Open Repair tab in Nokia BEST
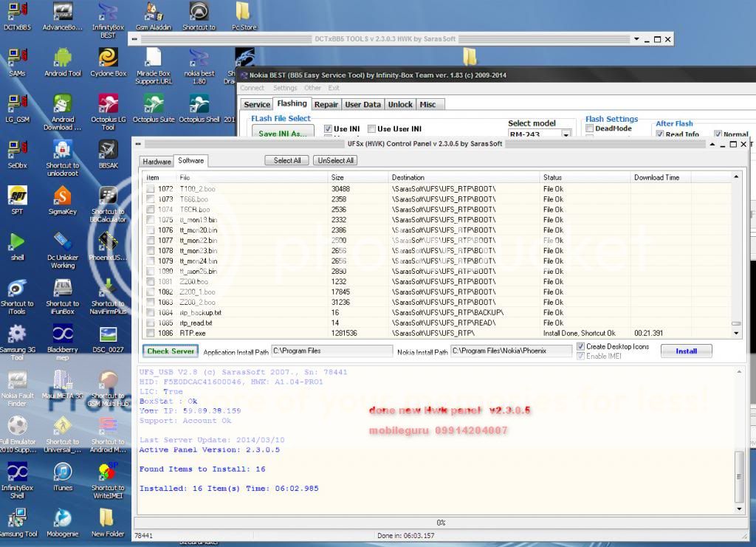The image size is (756, 547). [x=326, y=105]
